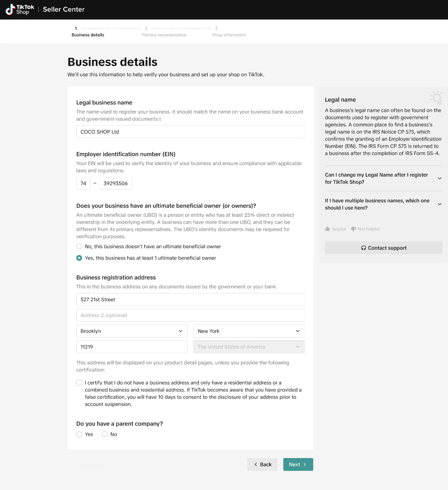Click the lightbulb icon beside Legal name

click(x=436, y=98)
